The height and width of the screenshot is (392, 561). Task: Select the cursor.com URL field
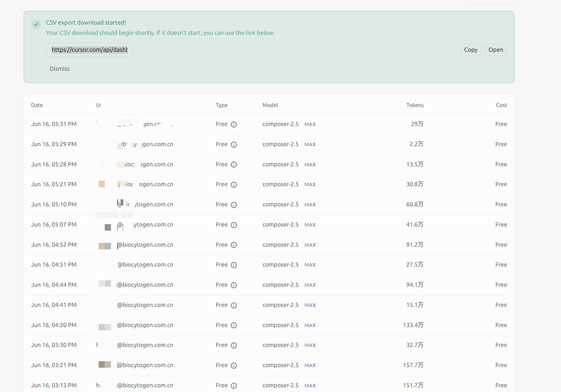click(89, 50)
